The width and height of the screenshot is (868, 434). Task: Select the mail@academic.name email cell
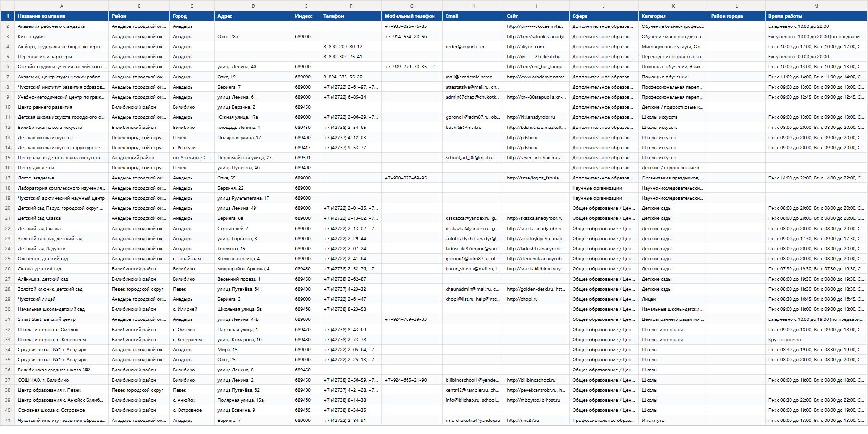tap(473, 77)
